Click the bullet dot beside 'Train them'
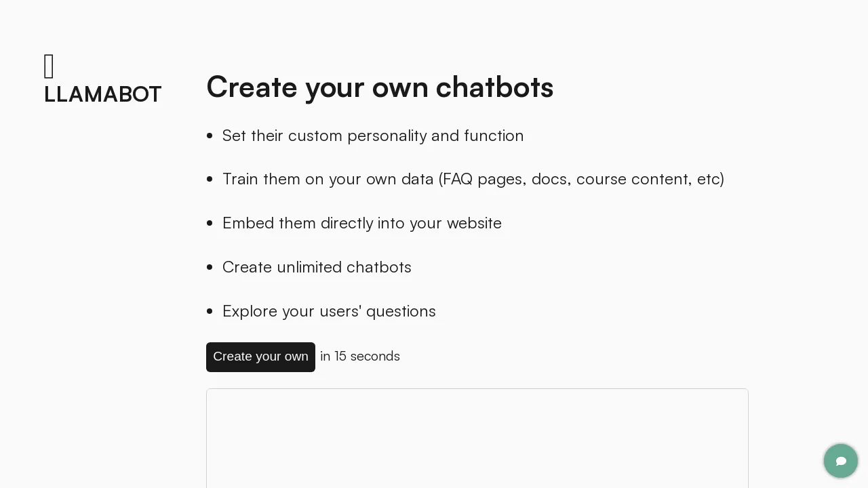This screenshot has height=488, width=868. tap(210, 179)
